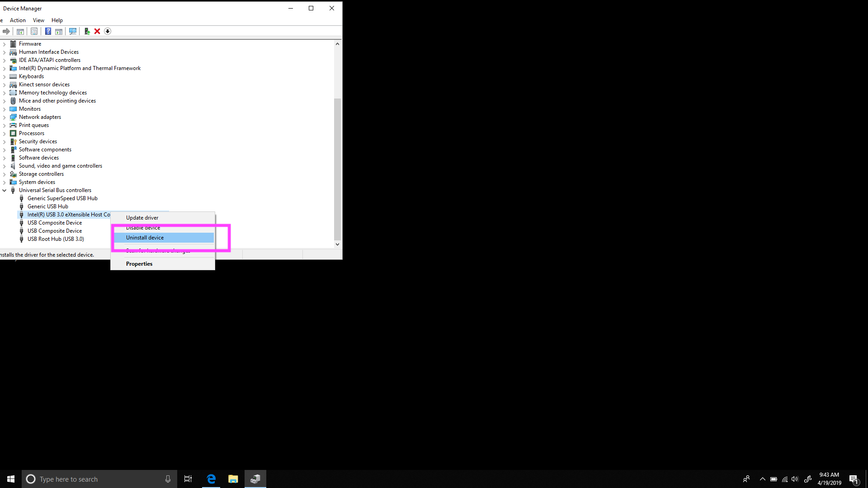The image size is (868, 488).
Task: Select Generic USB Hub device entry
Action: click(x=47, y=206)
